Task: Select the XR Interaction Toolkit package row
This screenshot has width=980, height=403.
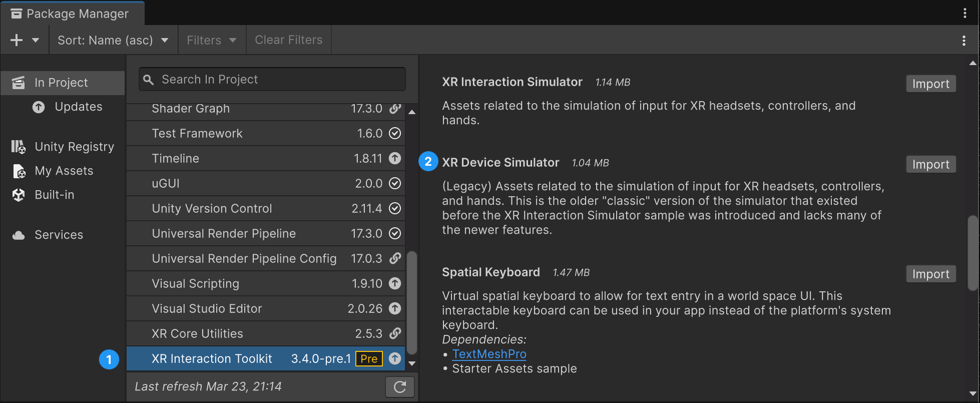Action: 266,358
